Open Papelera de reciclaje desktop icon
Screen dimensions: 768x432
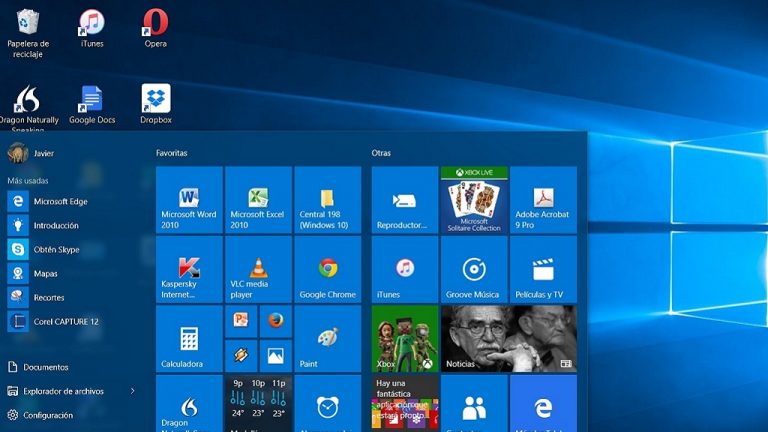click(28, 34)
